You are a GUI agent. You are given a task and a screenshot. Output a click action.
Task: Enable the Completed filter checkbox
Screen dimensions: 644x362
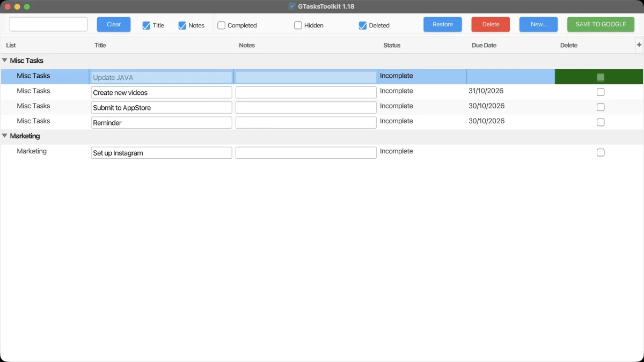(x=221, y=25)
